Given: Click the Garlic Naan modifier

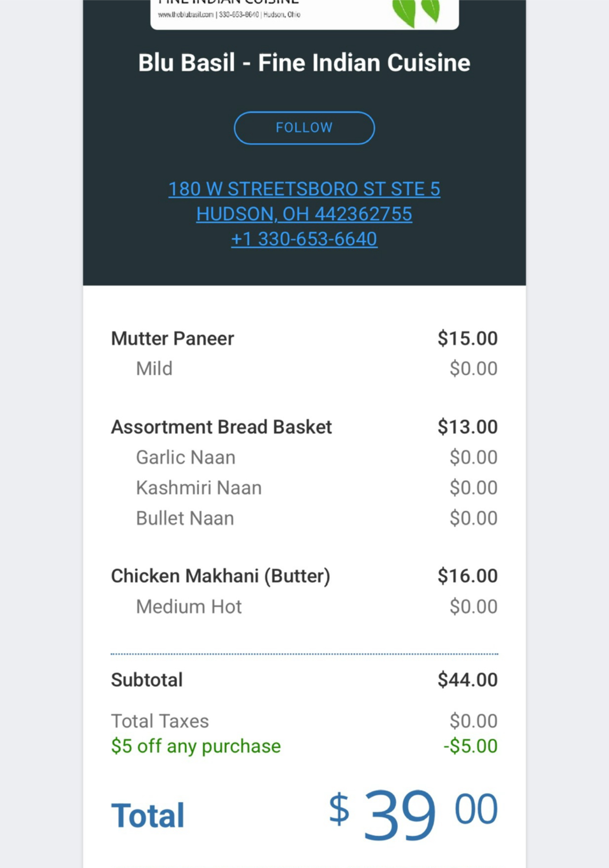Looking at the screenshot, I should click(x=186, y=458).
